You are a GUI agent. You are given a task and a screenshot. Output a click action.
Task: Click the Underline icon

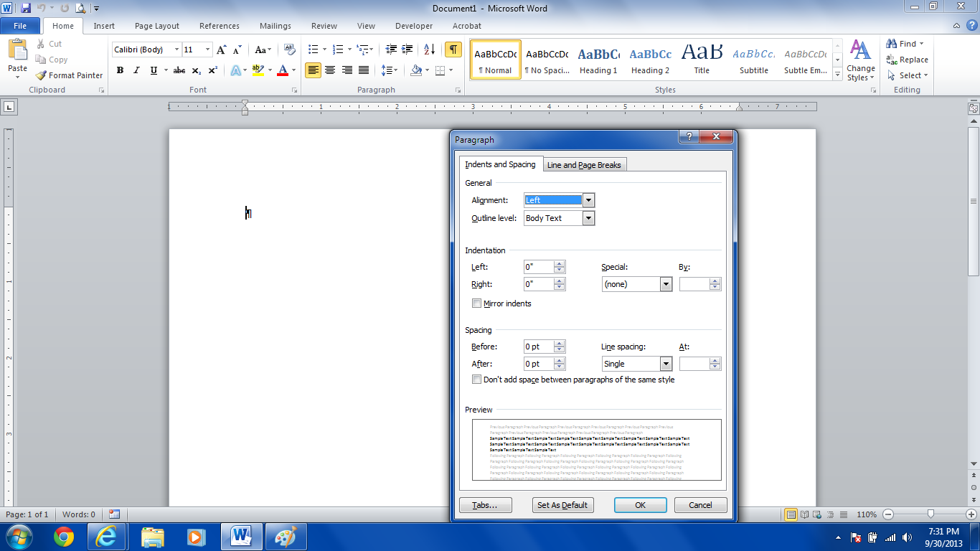coord(154,70)
